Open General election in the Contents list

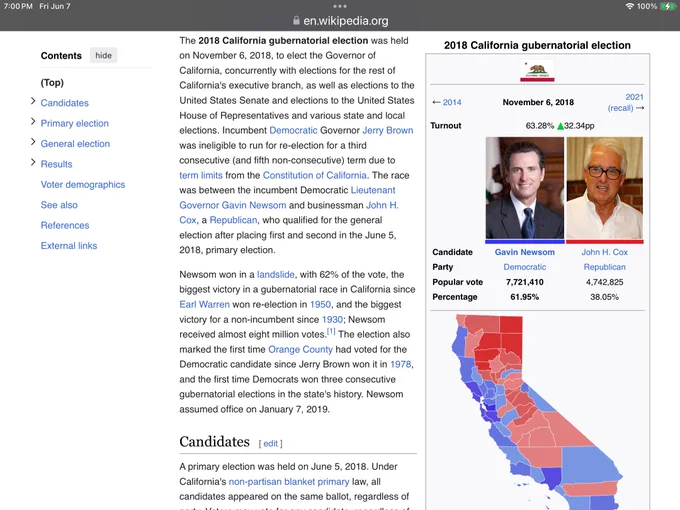(x=75, y=144)
